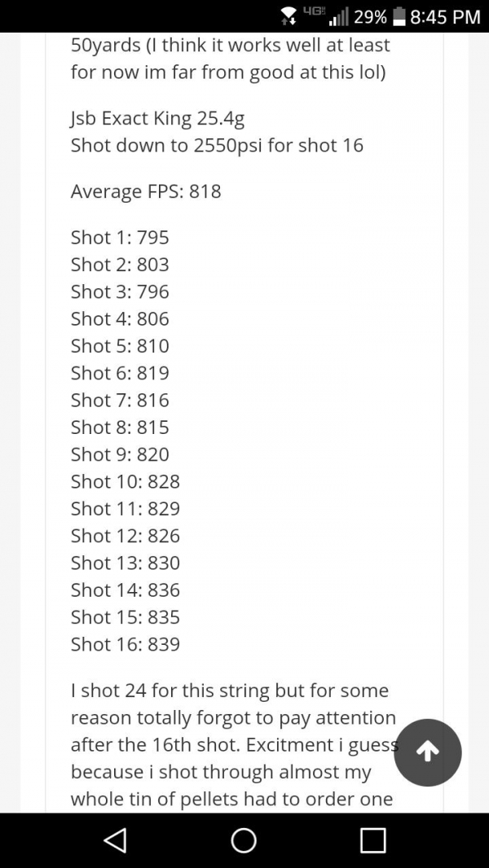Select the Average FPS: 818 line
This screenshot has height=868, width=489.
point(146,191)
